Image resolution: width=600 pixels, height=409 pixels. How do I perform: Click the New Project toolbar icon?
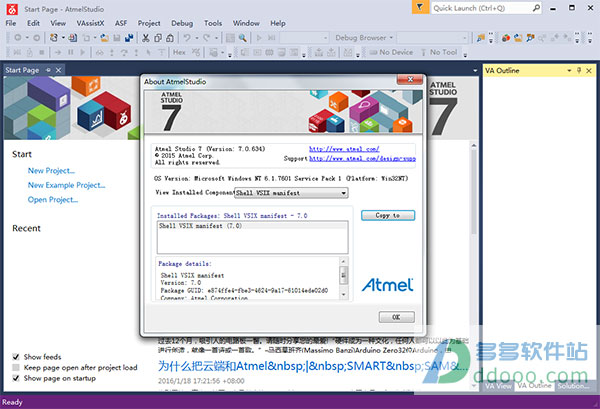pyautogui.click(x=54, y=37)
